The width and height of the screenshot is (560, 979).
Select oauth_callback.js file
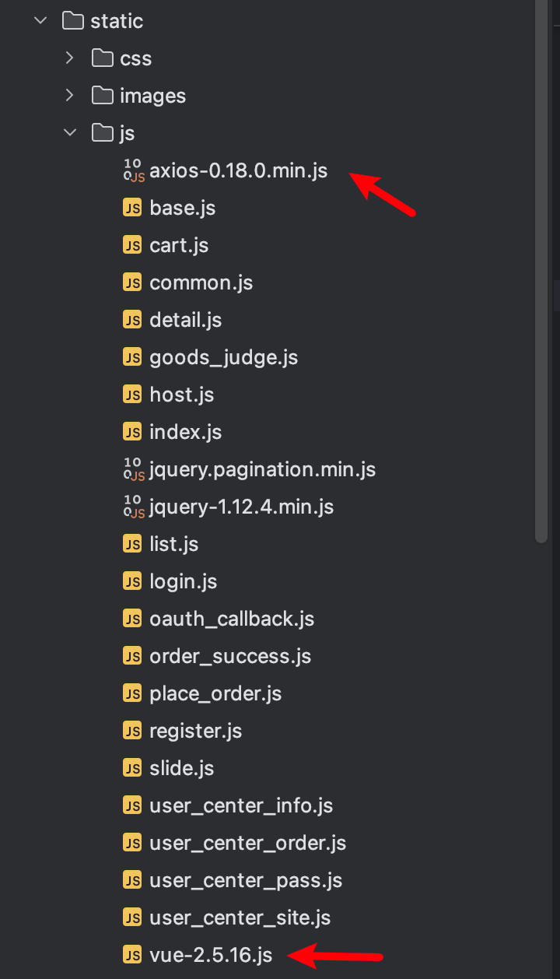[x=232, y=619]
